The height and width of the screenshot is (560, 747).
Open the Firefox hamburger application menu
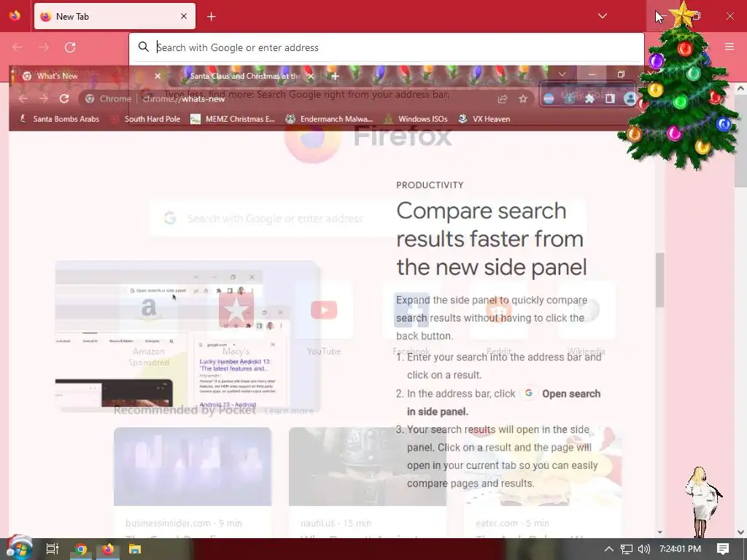click(729, 47)
